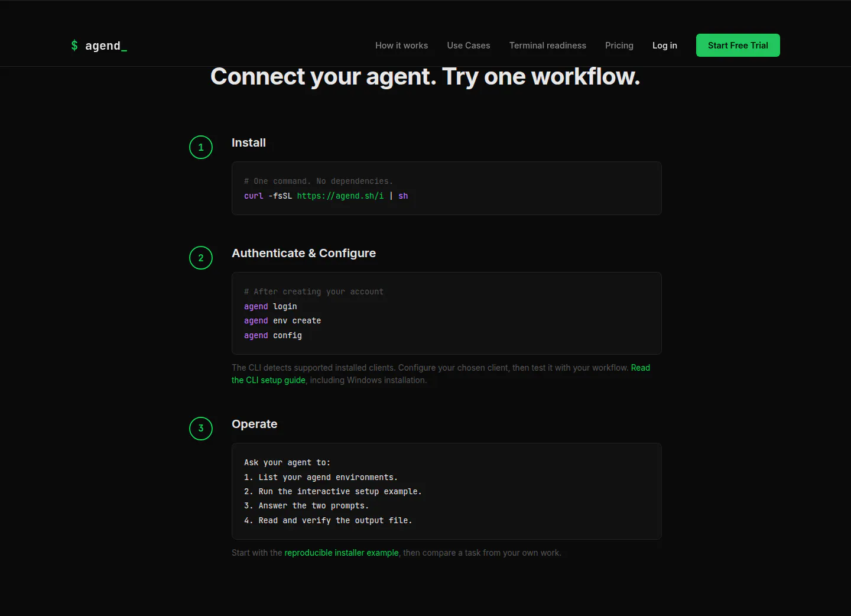Open the reproducible installer example link

342,553
